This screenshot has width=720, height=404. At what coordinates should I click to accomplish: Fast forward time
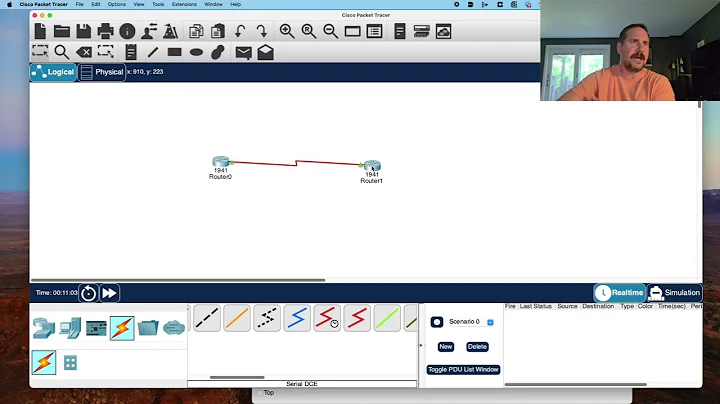click(109, 293)
